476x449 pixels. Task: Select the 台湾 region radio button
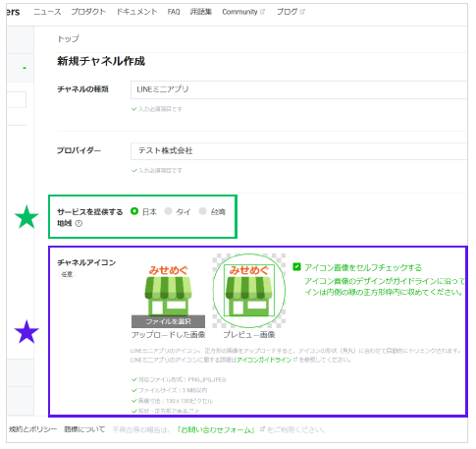[x=202, y=211]
